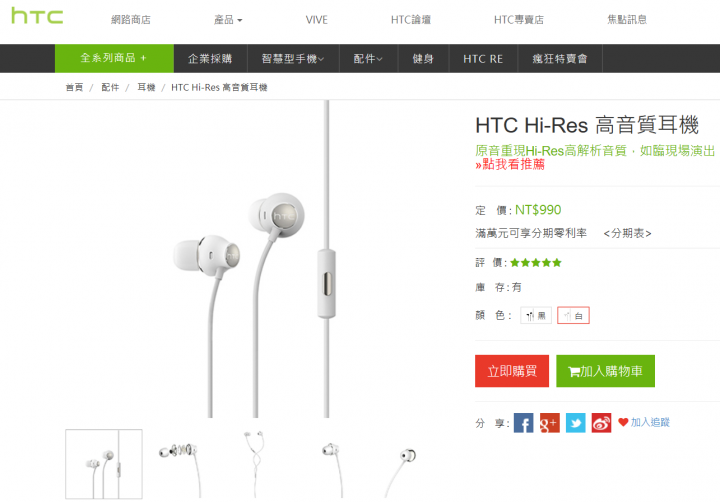Viewport: 720px width, 502px height.
Task: Expand the 智慧型手機 menu
Action: [x=293, y=59]
